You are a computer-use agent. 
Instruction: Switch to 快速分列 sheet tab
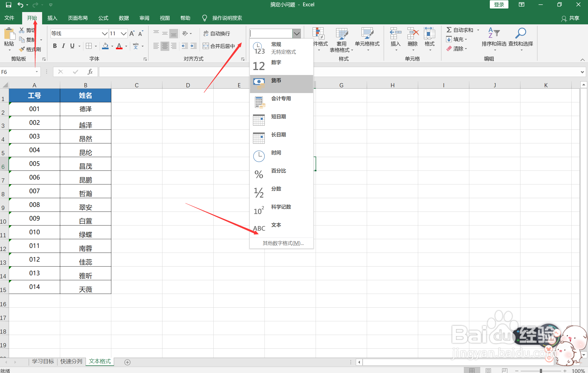click(71, 362)
